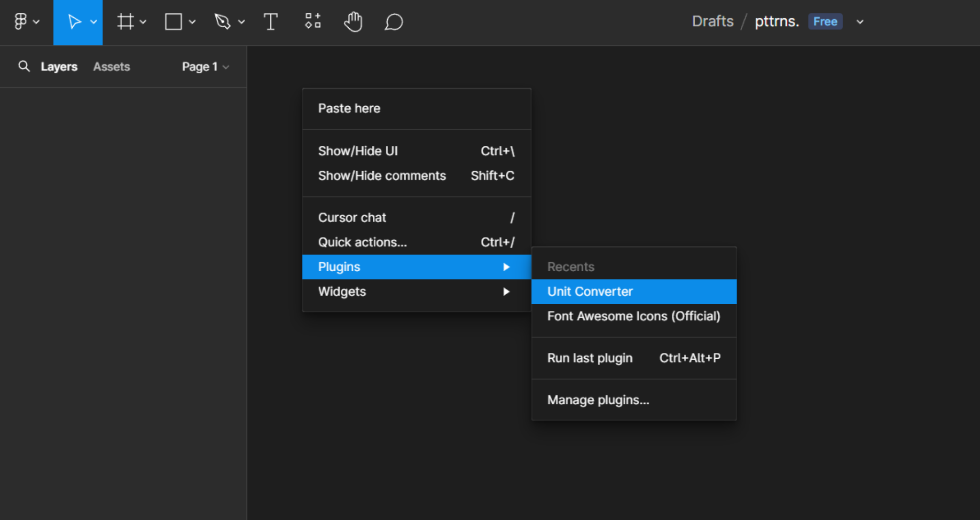Image resolution: width=980 pixels, height=520 pixels.
Task: Toggle Show/Hide comments
Action: pyautogui.click(x=381, y=176)
